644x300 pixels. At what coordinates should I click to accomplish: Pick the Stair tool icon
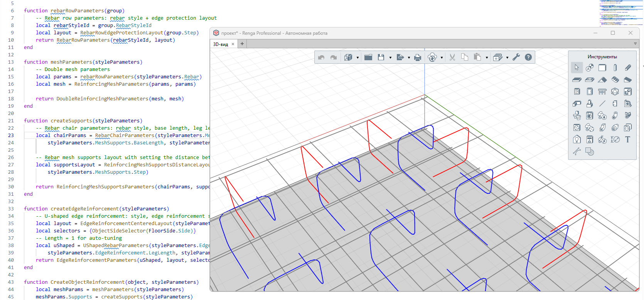tap(615, 80)
